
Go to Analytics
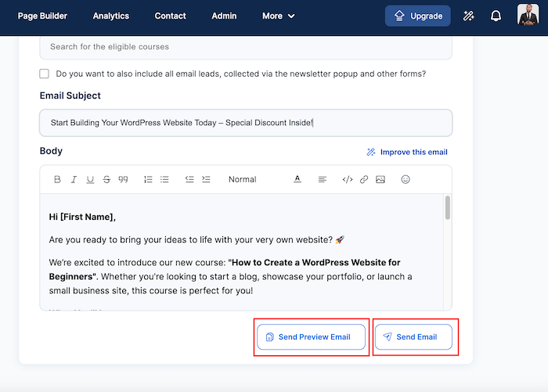(111, 16)
